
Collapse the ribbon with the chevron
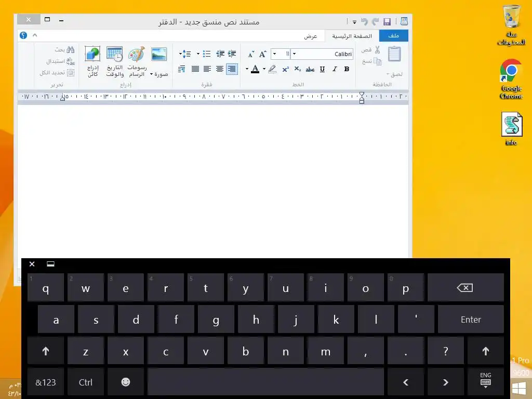pos(35,35)
